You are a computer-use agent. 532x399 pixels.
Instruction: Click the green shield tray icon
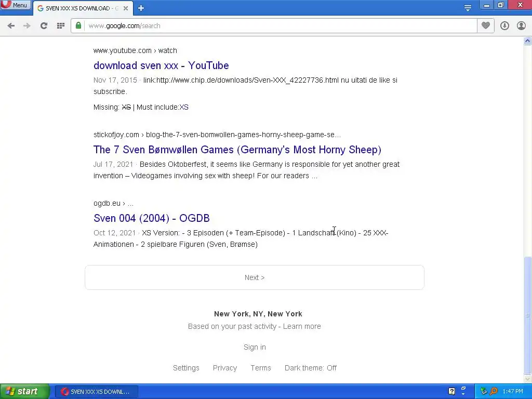484,392
